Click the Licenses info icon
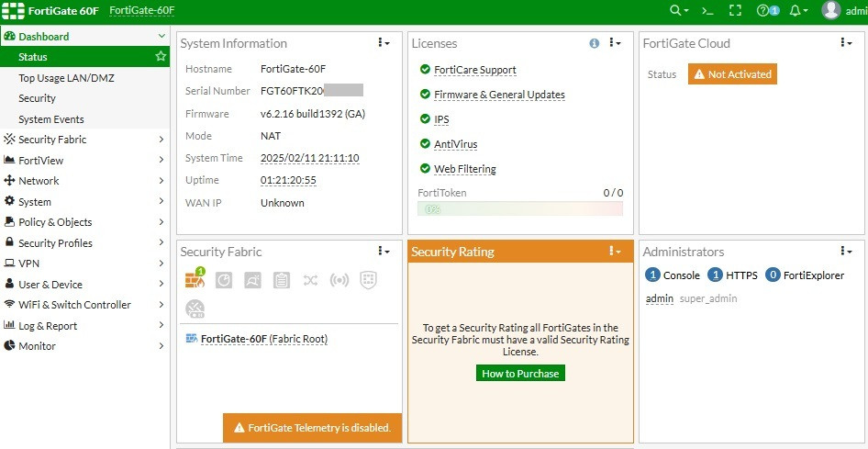The height and width of the screenshot is (449, 868). click(594, 43)
